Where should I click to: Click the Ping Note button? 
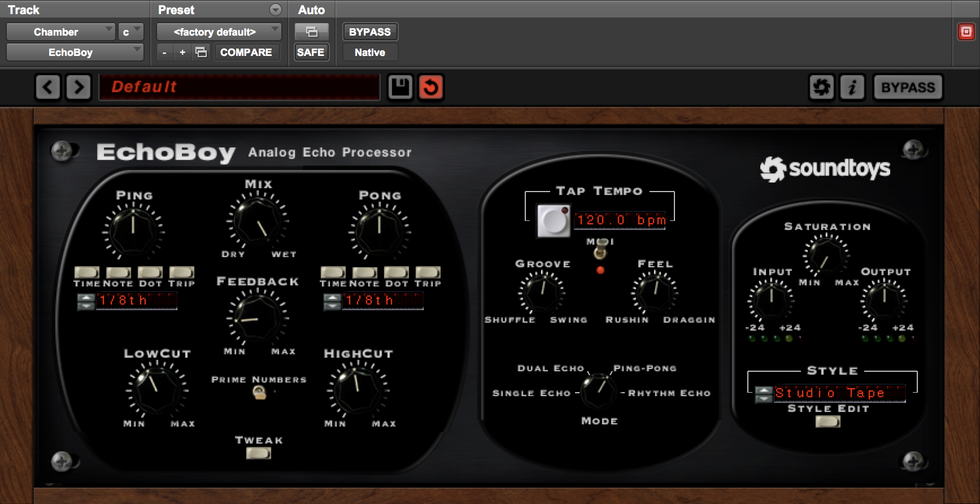coord(119,273)
